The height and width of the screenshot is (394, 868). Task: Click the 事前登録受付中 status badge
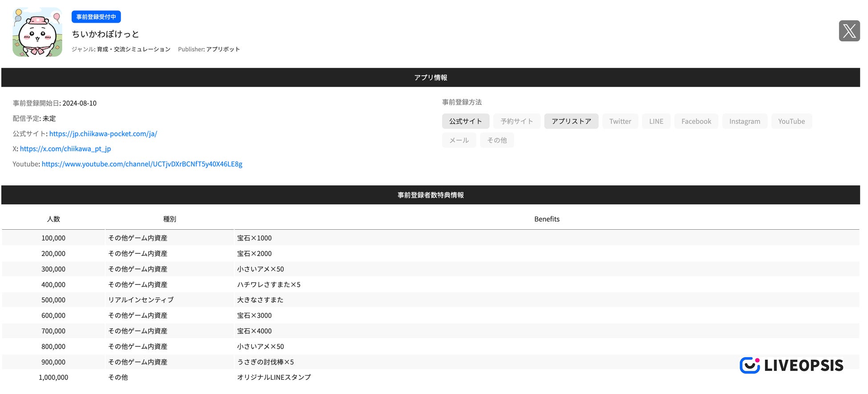96,17
